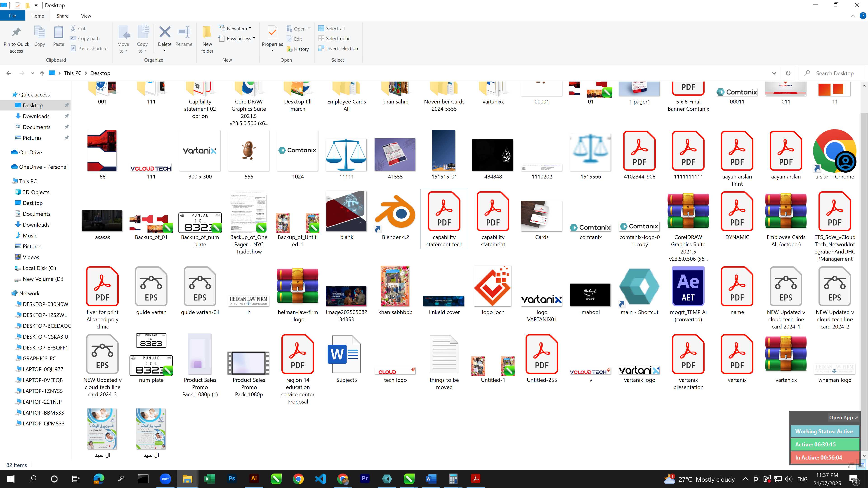Click the ENG language indicator
868x488 pixels.
coord(802,479)
